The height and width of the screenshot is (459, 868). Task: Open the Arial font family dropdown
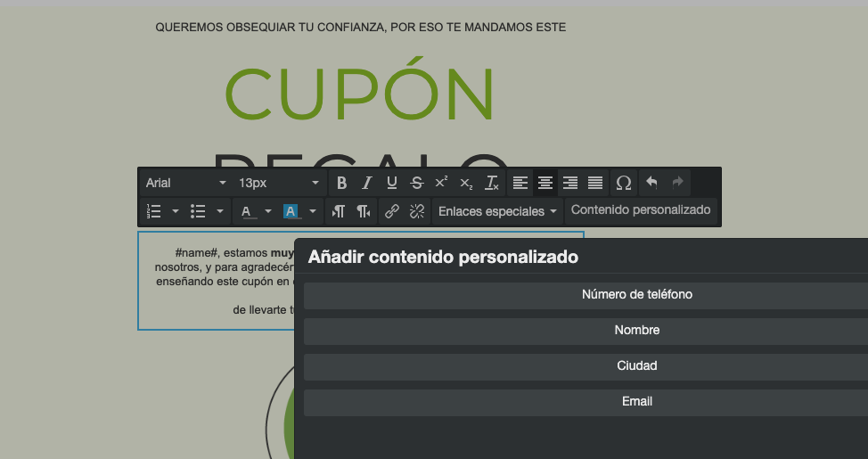pos(185,183)
